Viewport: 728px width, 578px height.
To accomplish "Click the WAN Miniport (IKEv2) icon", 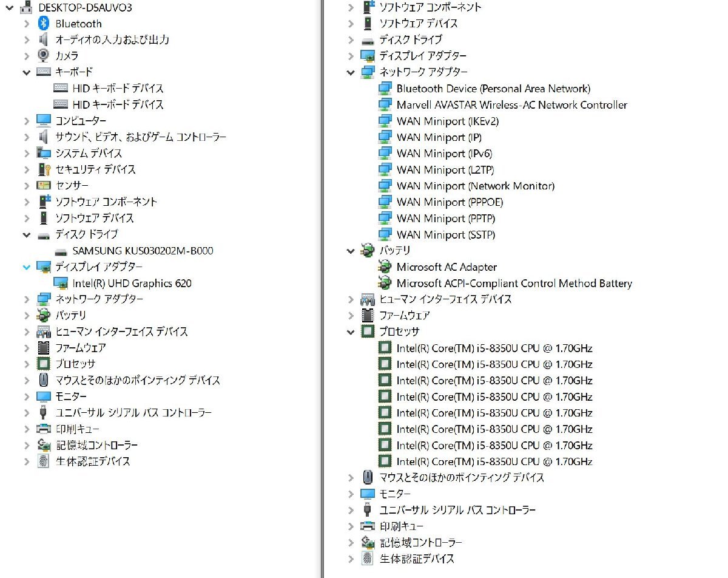I will point(385,121).
